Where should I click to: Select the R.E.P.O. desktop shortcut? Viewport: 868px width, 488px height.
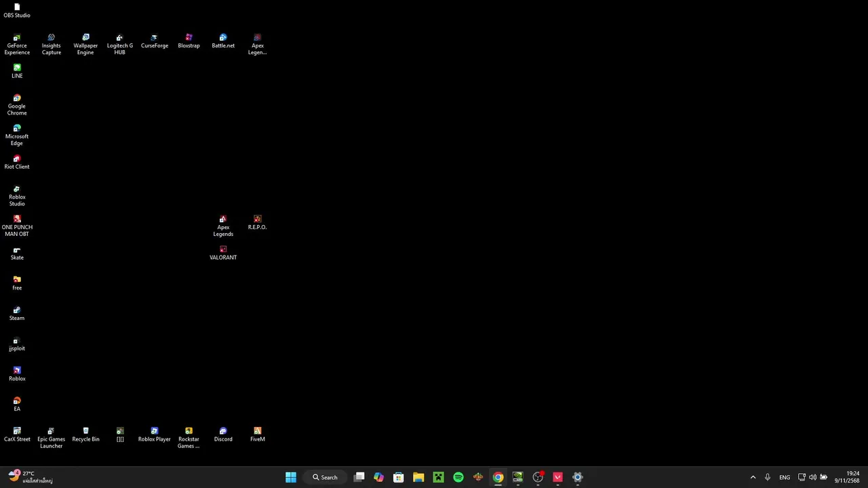tap(257, 222)
